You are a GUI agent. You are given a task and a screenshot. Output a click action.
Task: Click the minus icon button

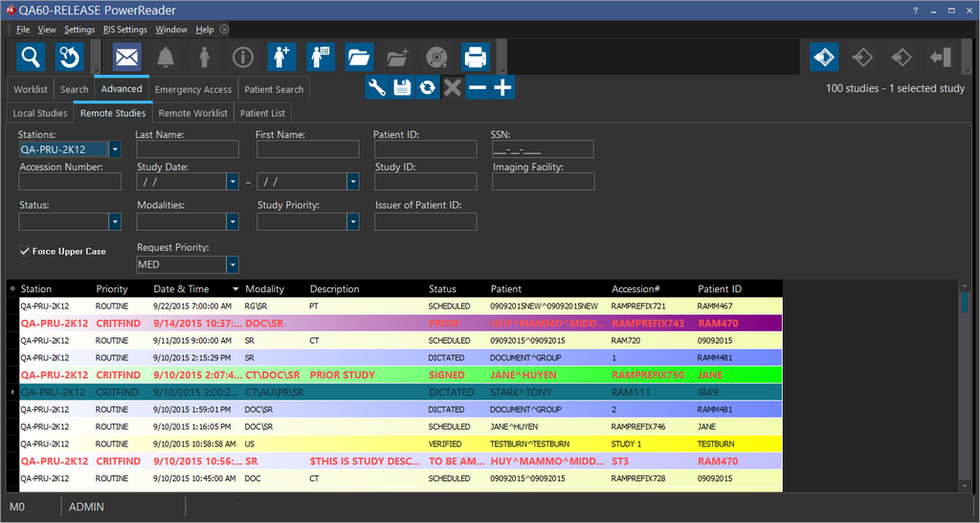coord(478,88)
